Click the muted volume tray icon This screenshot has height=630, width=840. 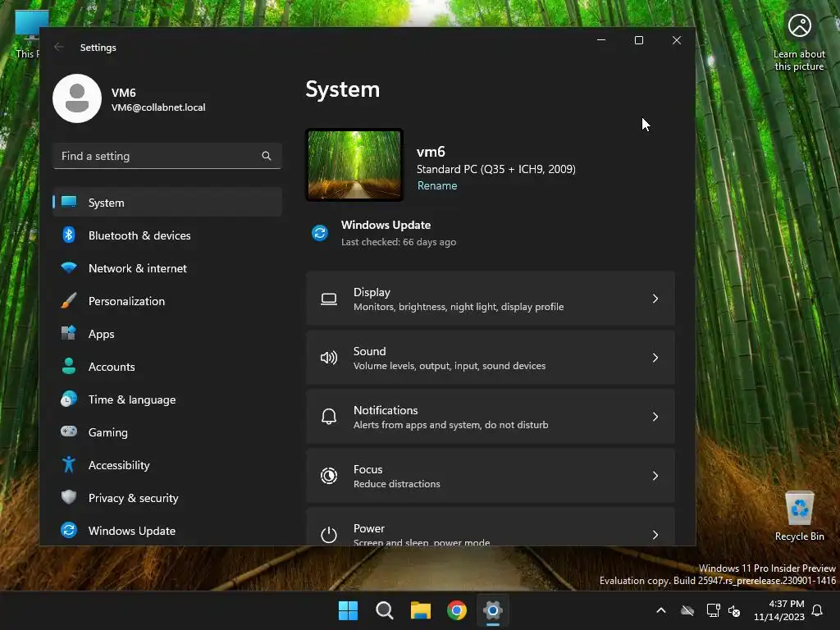pos(734,610)
